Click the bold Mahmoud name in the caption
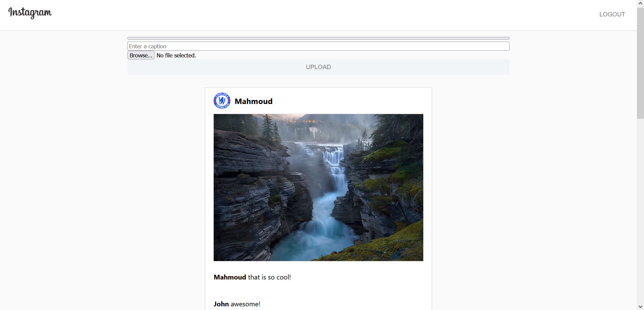The height and width of the screenshot is (310, 644). pos(230,277)
